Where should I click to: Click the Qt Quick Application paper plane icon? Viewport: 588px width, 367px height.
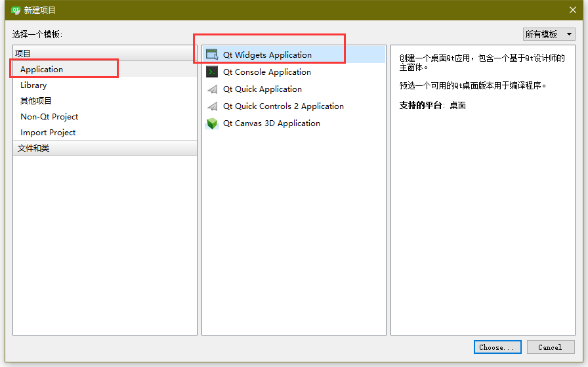[x=212, y=89]
